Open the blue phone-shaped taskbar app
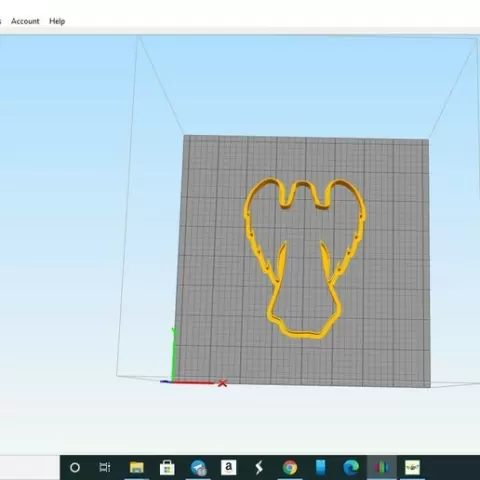This screenshot has height=480, width=480. tap(320, 467)
